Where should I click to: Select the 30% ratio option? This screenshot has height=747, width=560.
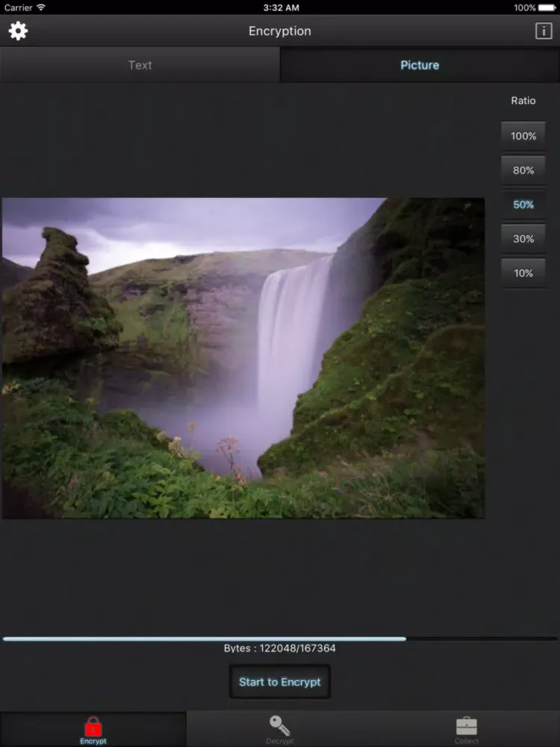(523, 239)
